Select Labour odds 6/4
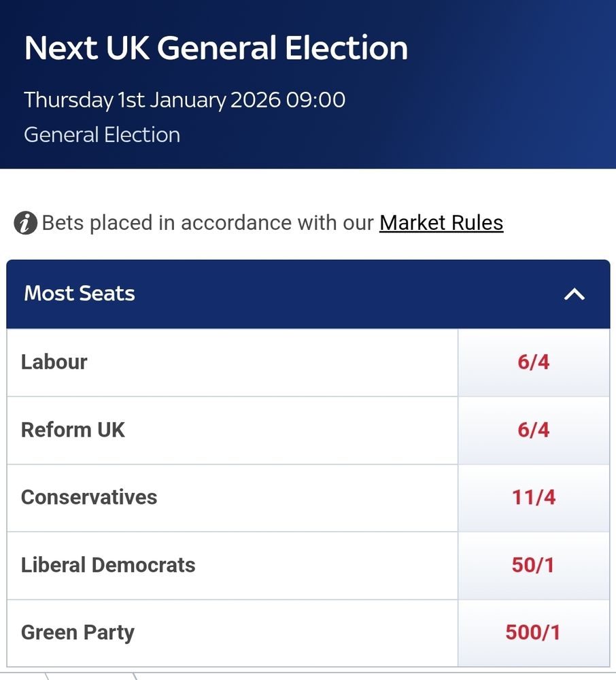 pyautogui.click(x=534, y=362)
